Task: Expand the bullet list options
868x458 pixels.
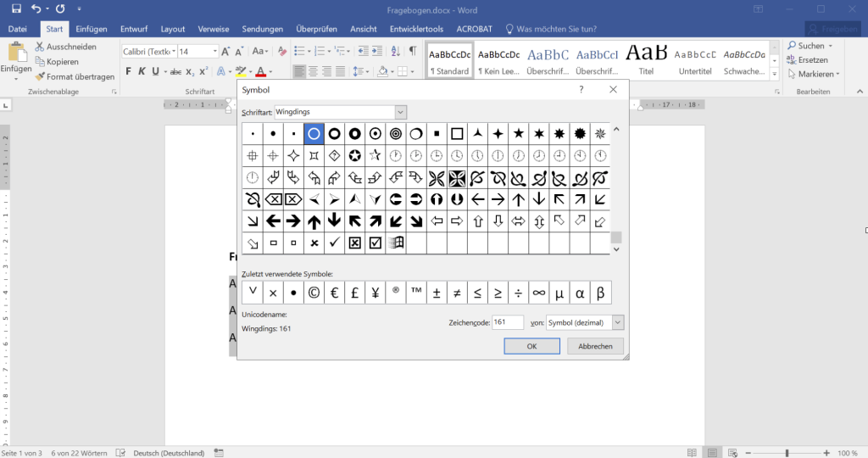Action: coord(309,52)
